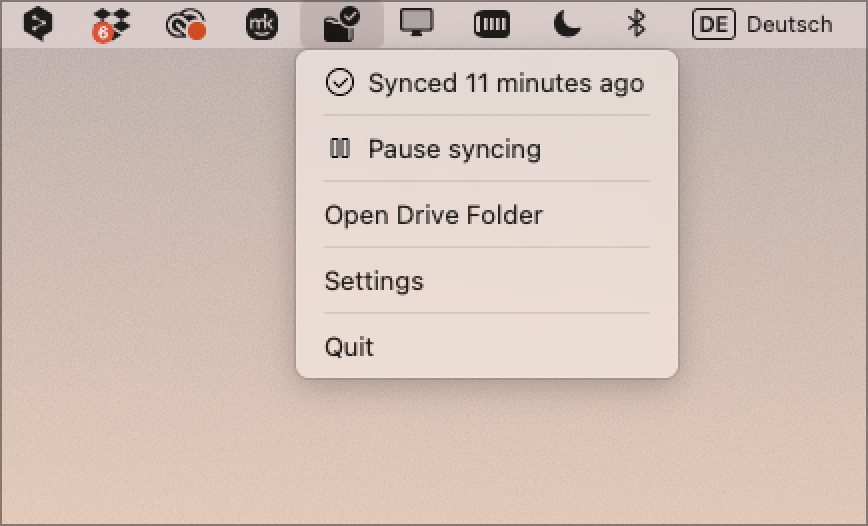Image resolution: width=868 pixels, height=526 pixels.
Task: Click the Drive folder icon with checkmark
Action: [341, 24]
